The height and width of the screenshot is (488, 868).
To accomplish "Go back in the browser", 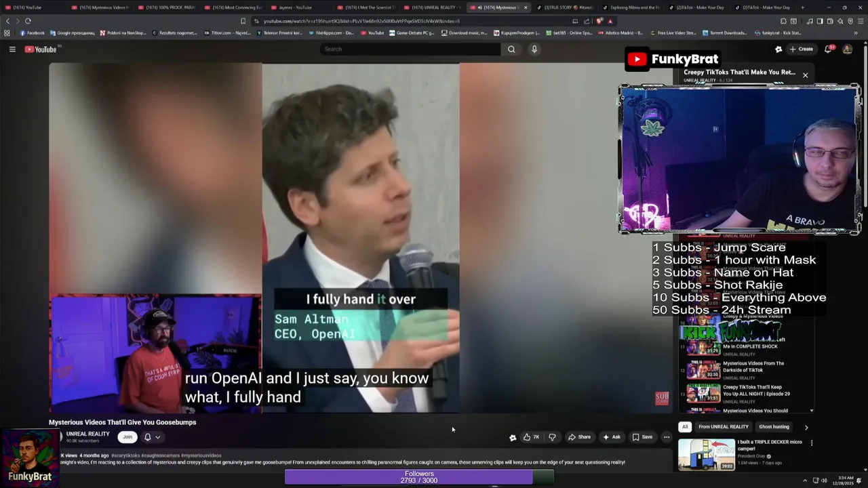I will click(7, 21).
